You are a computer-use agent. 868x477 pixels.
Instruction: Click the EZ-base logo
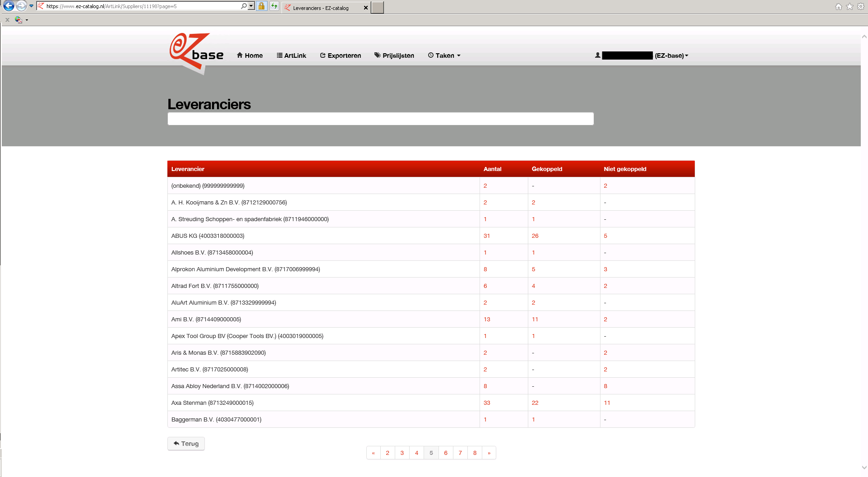pos(197,53)
